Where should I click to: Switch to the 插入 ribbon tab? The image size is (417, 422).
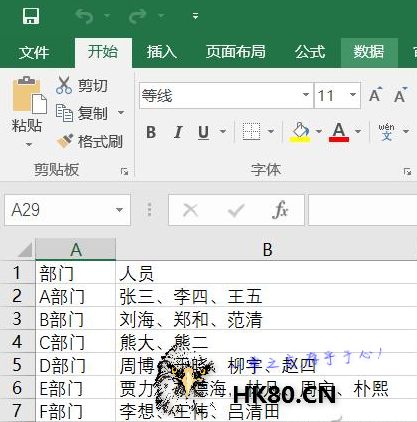[x=161, y=52]
